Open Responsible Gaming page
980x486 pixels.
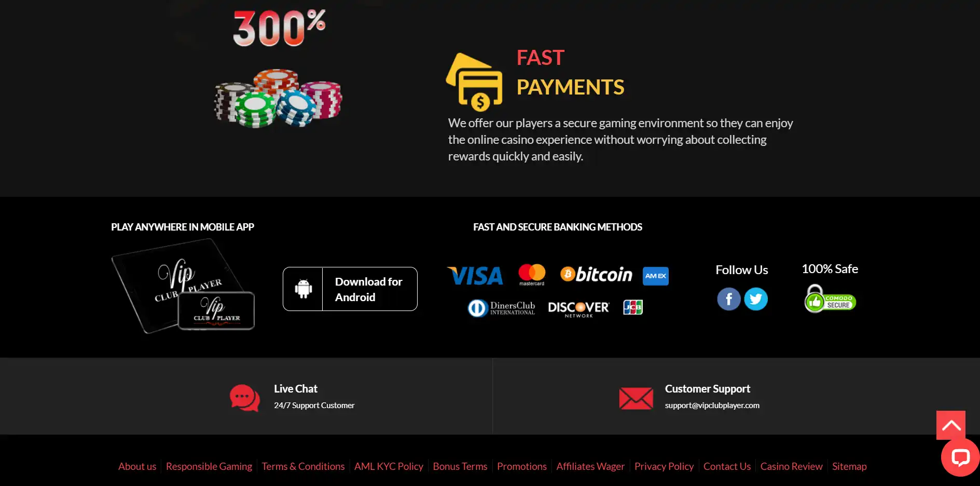pos(209,466)
